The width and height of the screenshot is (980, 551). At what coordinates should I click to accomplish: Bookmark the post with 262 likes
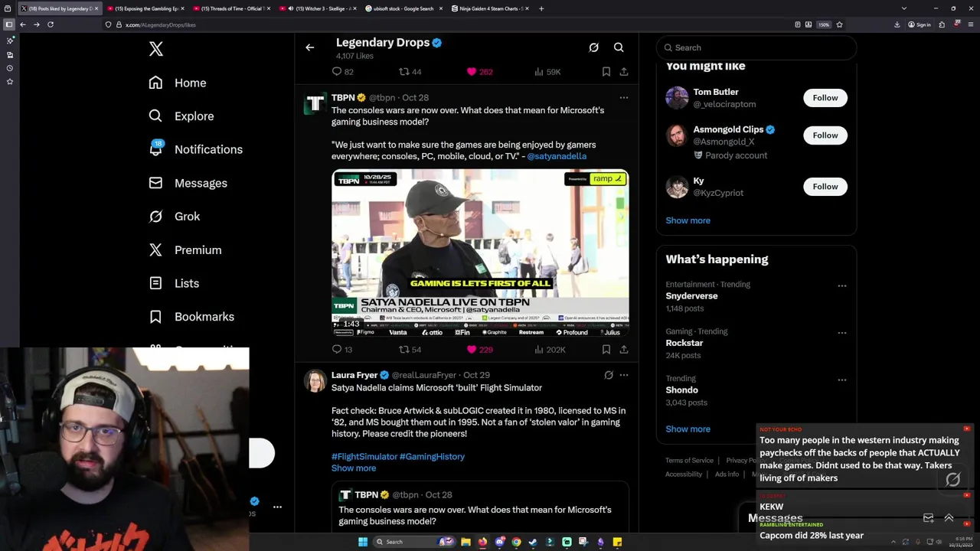tap(606, 71)
